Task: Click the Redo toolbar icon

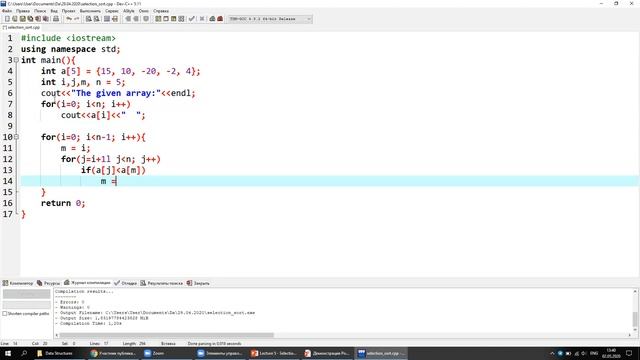Action: (x=76, y=19)
